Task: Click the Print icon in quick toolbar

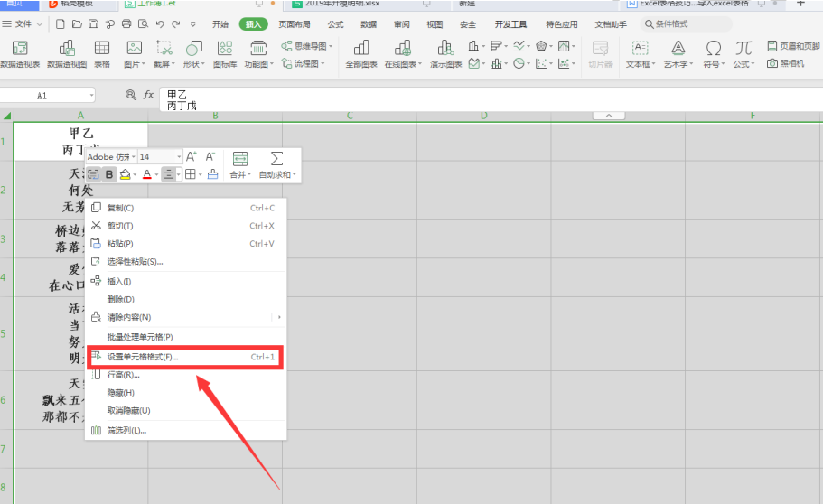Action: 126,24
